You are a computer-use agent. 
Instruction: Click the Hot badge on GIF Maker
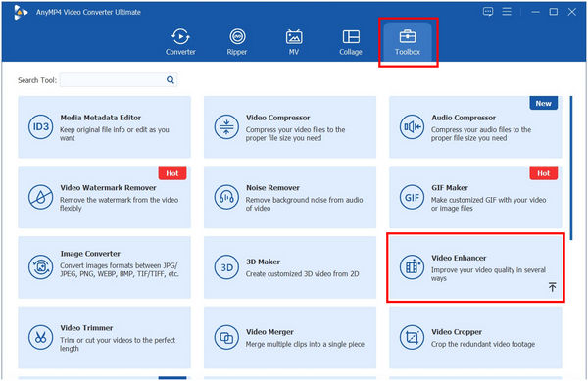543,173
